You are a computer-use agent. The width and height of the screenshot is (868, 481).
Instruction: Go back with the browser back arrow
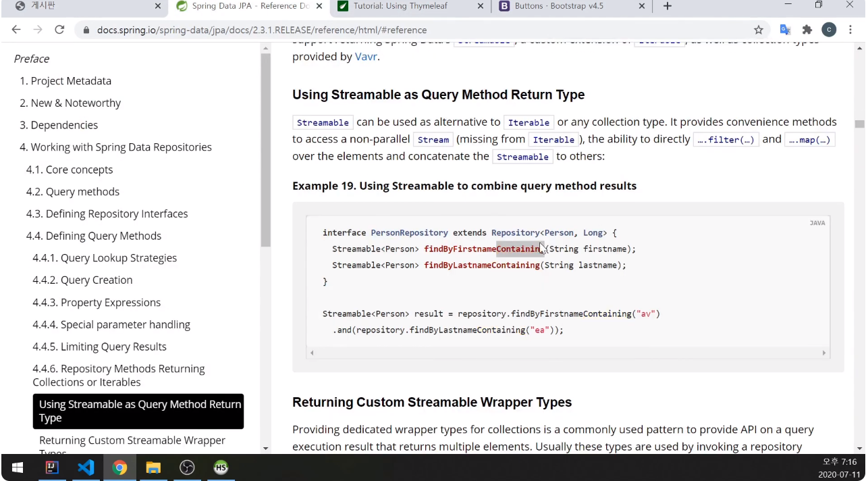pos(16,30)
